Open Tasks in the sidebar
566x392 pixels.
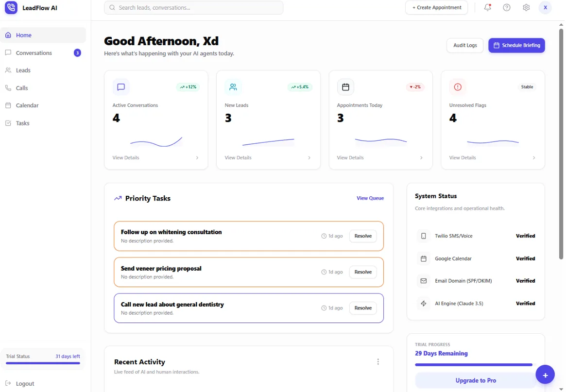(43, 123)
